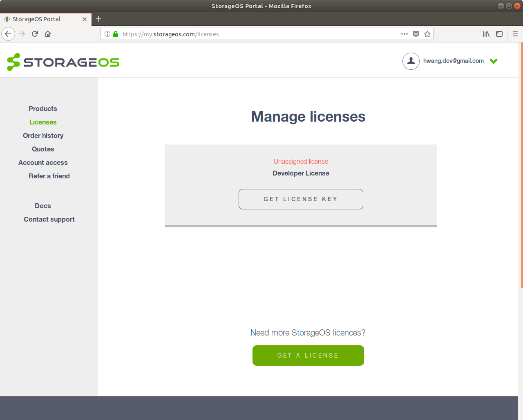This screenshot has height=420, width=523.
Task: Click the Manage licenses heading
Action: (x=308, y=117)
